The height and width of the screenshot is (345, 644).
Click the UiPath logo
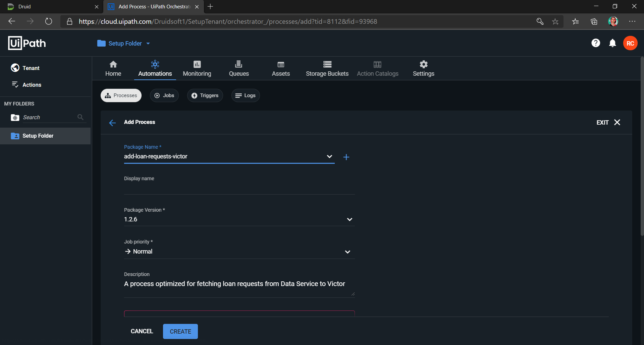coord(27,43)
